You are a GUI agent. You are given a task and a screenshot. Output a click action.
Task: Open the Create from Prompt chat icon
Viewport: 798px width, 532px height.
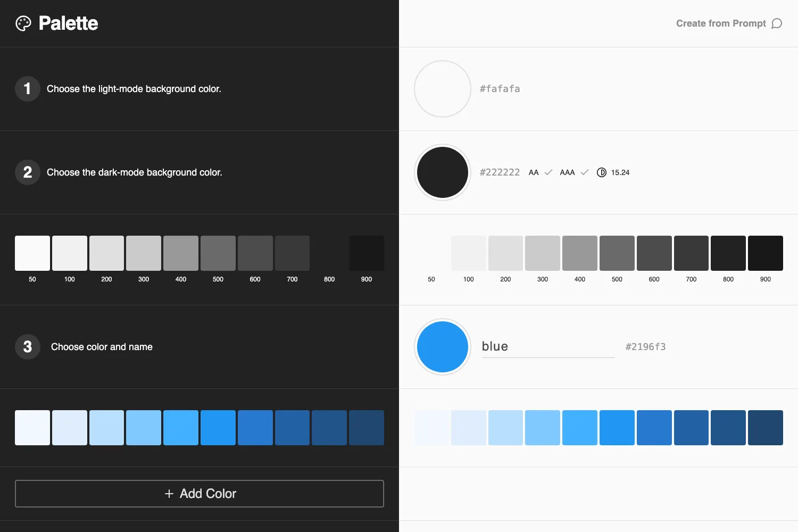[x=777, y=23]
